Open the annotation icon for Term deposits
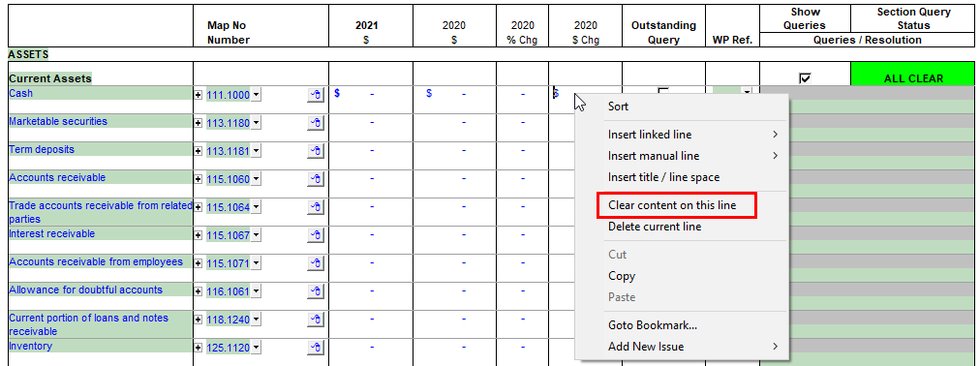This screenshot has height=366, width=980. coord(317,151)
